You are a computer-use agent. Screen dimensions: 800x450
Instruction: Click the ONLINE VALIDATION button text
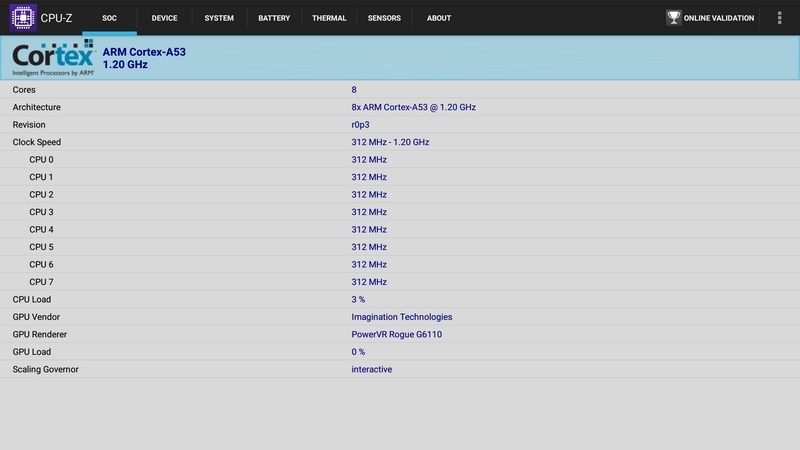(x=719, y=18)
